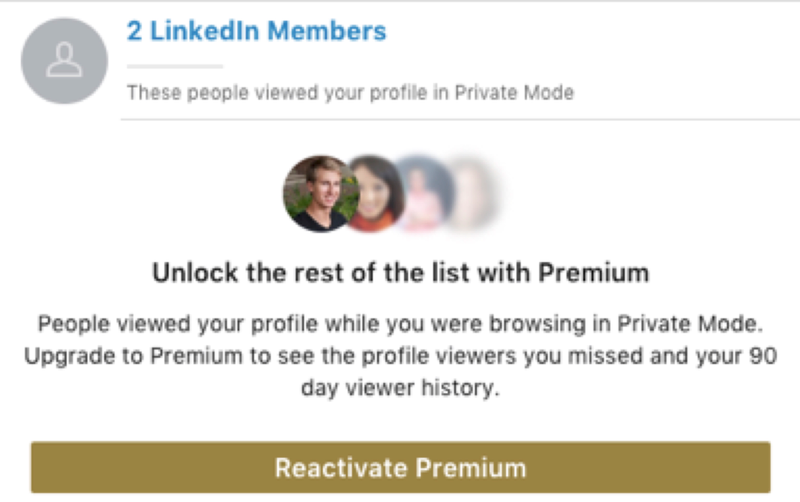Click the Unlock the rest heading
The width and height of the screenshot is (800, 502).
[x=401, y=272]
